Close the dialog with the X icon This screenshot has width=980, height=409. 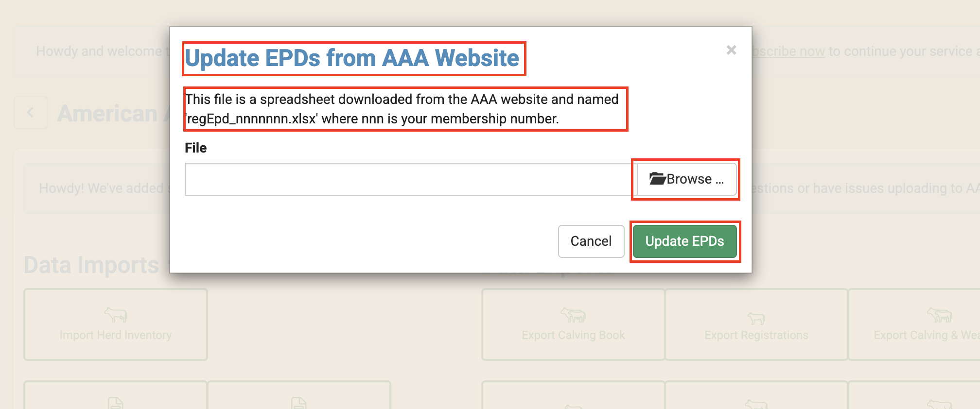coord(731,50)
